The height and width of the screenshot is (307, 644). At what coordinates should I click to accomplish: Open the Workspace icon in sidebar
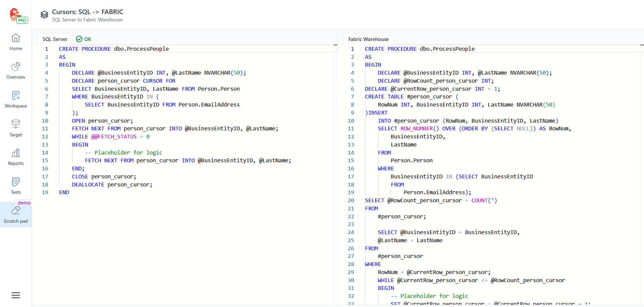(x=16, y=96)
